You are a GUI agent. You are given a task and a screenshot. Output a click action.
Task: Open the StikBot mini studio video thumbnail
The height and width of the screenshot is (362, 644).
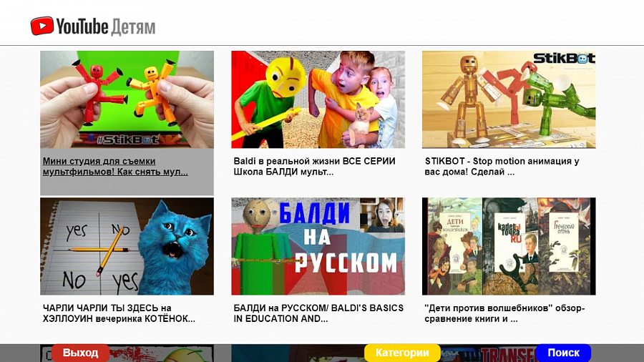click(x=127, y=99)
